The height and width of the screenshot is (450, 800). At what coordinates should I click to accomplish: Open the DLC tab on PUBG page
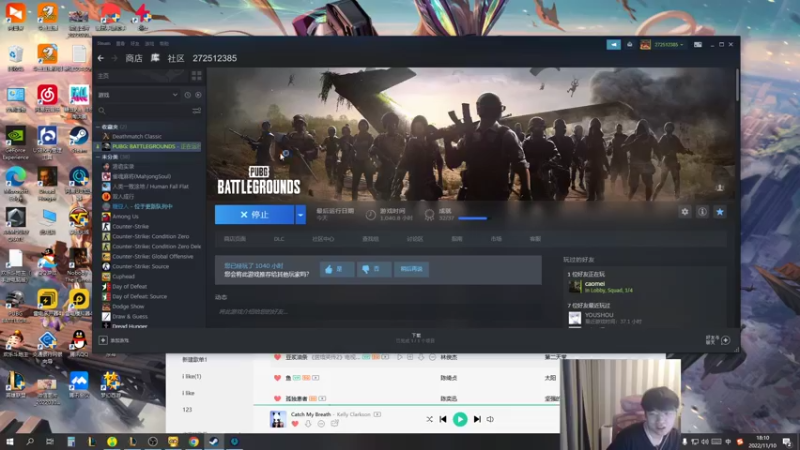279,239
